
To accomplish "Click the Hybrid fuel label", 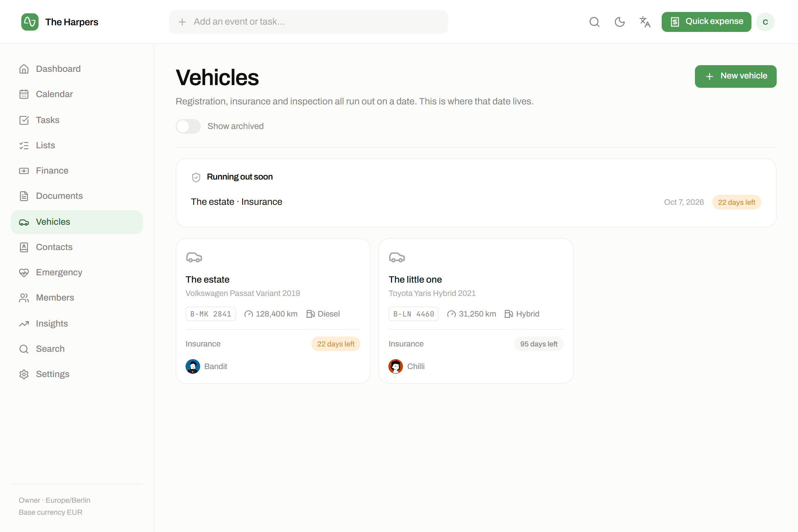I will [528, 314].
